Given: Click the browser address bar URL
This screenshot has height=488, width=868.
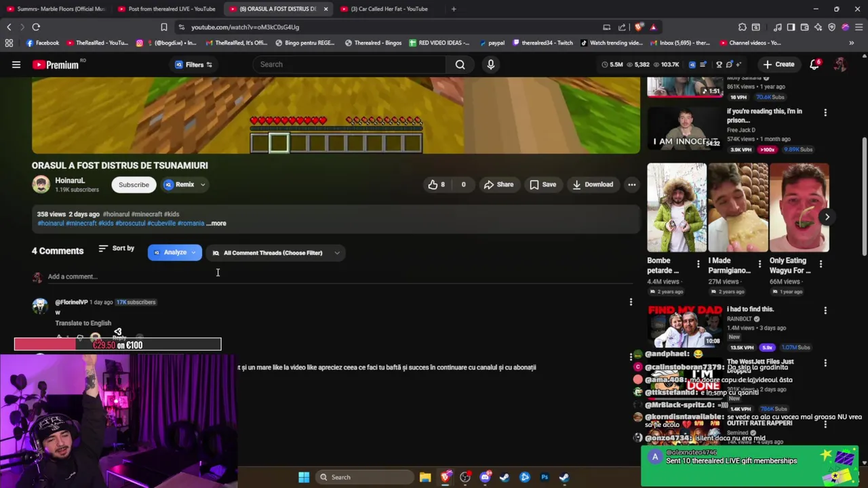Looking at the screenshot, I should [x=245, y=27].
